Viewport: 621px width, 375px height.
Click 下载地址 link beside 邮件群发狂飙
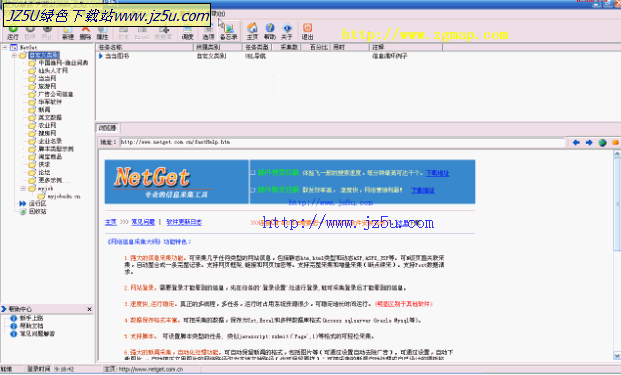(x=423, y=190)
